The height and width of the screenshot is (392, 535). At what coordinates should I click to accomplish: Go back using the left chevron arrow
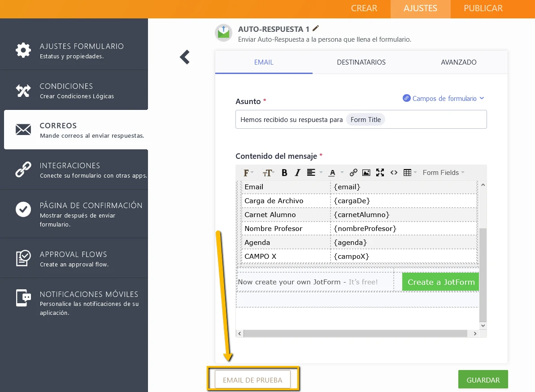point(185,57)
